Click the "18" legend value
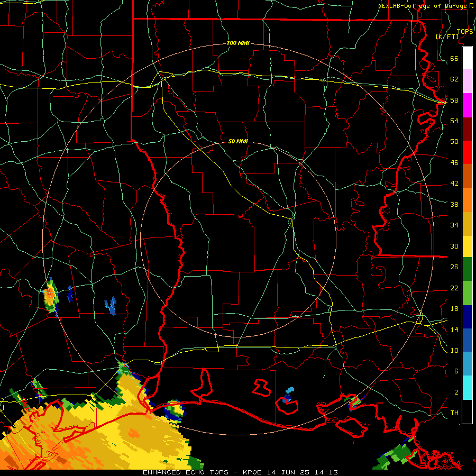476x476 pixels. (454, 309)
